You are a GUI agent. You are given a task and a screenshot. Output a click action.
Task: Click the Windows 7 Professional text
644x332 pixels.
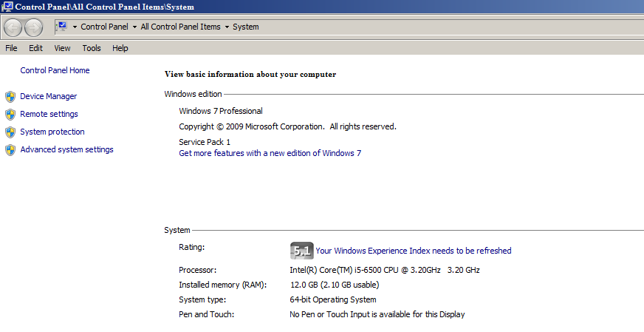[221, 111]
